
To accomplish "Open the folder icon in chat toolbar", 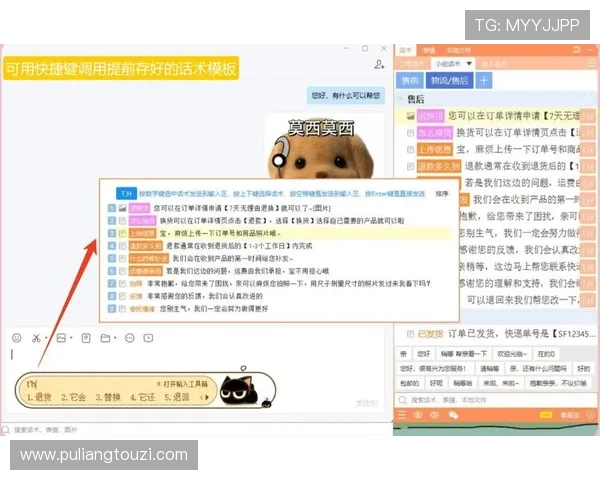I will coord(106,338).
